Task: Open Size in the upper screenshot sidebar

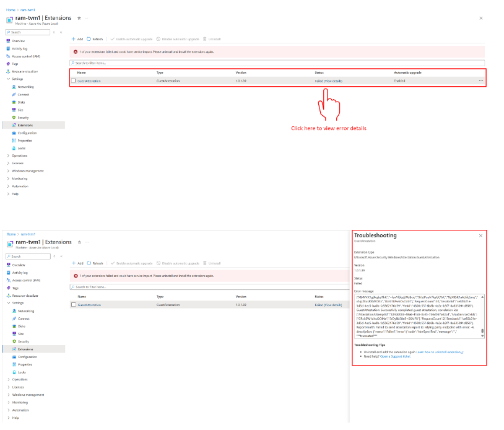Action: [x=20, y=110]
